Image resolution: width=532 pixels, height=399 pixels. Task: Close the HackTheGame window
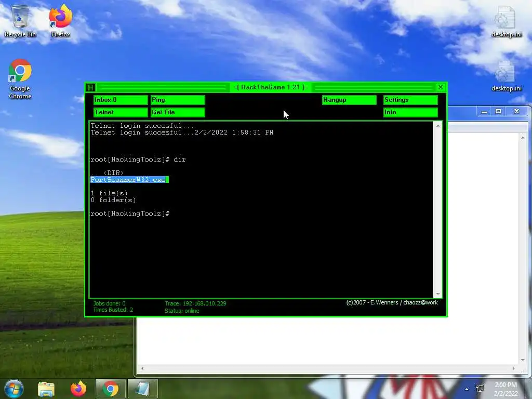tap(441, 87)
